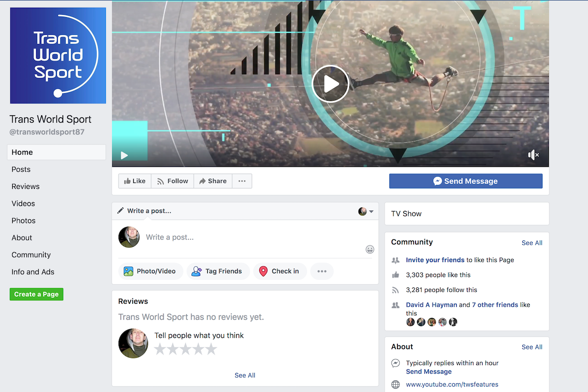Send Message to the page

tap(465, 181)
